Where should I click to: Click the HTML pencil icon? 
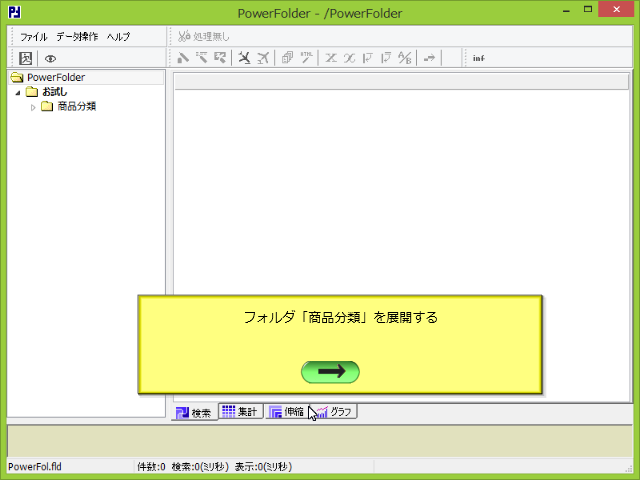point(307,58)
